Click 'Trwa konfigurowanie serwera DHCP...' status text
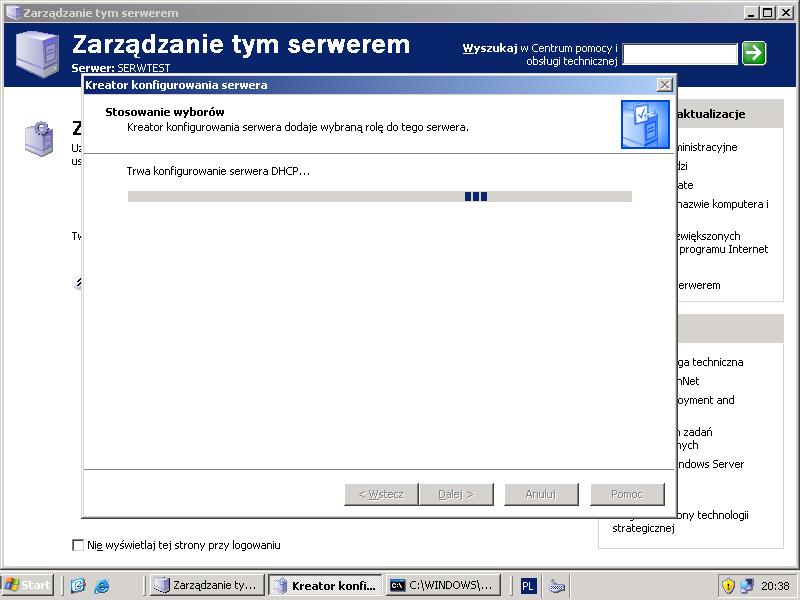The height and width of the screenshot is (600, 800). 218,171
